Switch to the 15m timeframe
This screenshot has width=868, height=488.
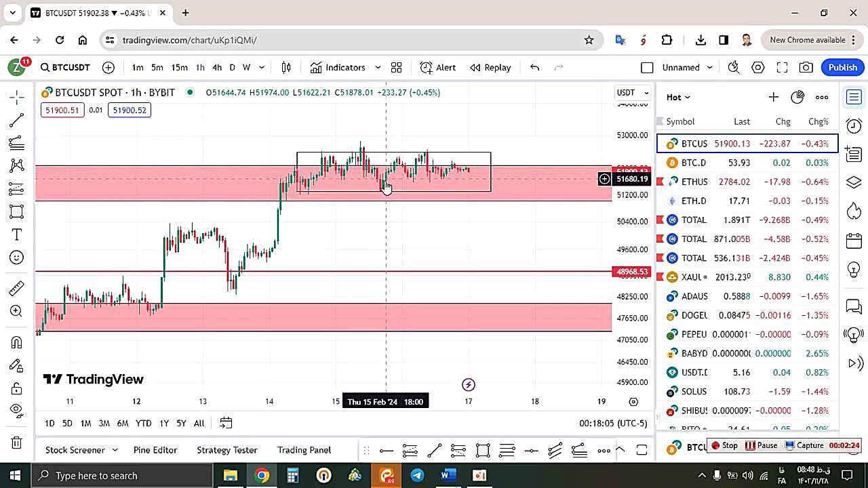(179, 67)
